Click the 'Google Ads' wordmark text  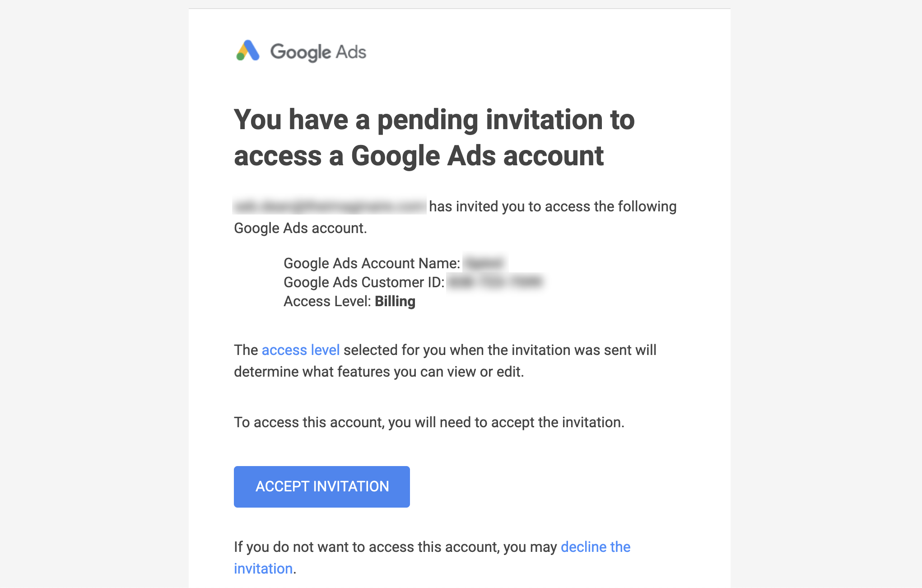coord(318,51)
